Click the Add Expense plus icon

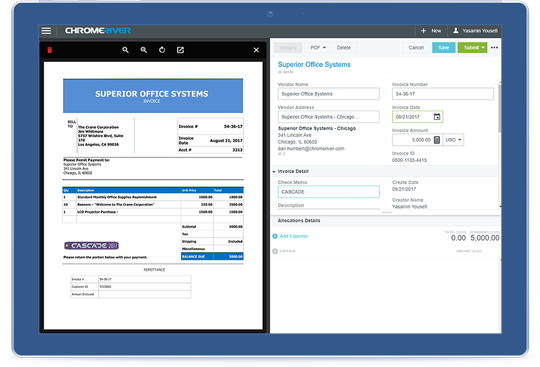click(x=275, y=236)
